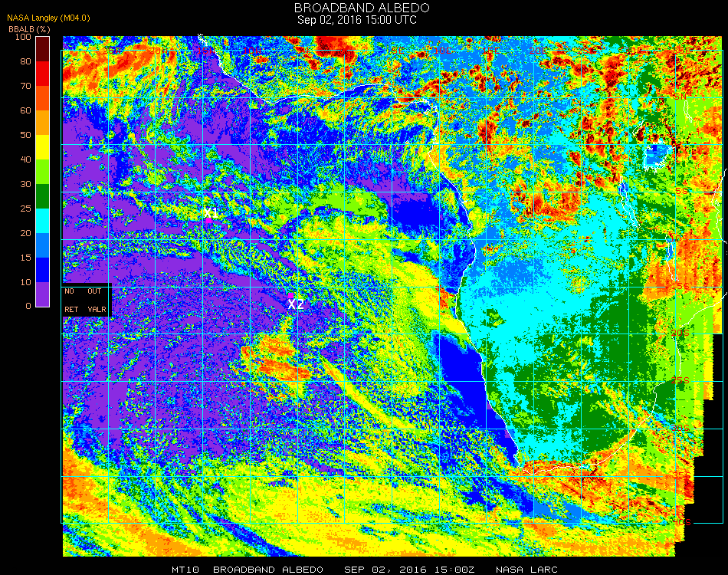Click the X2 marker label
Screen dimensions: 728x575
coord(296,304)
